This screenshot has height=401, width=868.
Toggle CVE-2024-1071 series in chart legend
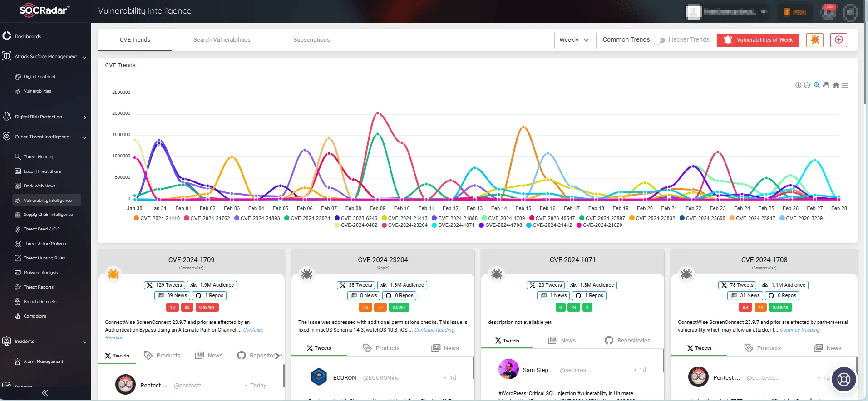point(453,225)
